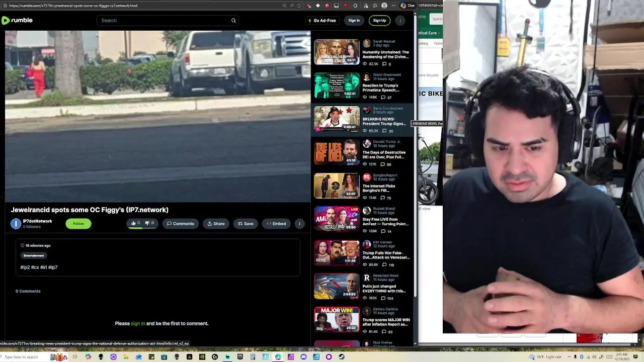Add page to favorites with star icon
The image size is (644, 362).
pos(299,6)
